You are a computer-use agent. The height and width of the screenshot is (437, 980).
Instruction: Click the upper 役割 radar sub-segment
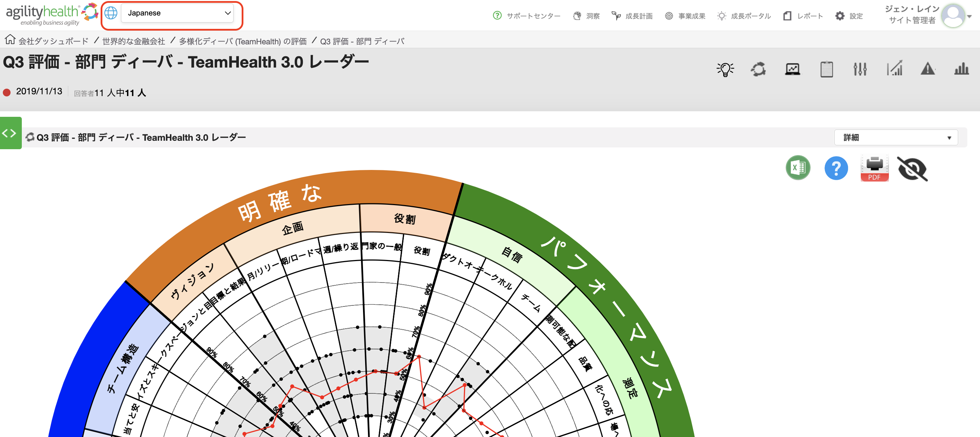point(405,218)
